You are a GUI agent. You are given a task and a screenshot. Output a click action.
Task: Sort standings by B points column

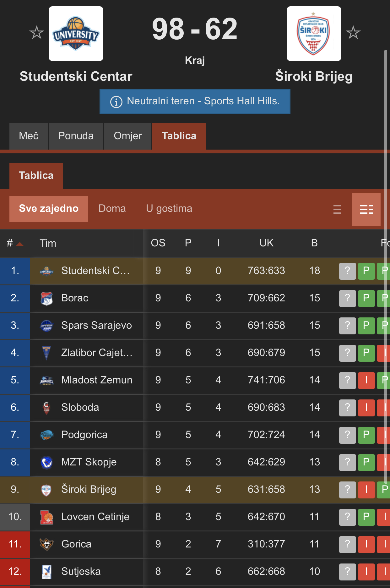(314, 243)
